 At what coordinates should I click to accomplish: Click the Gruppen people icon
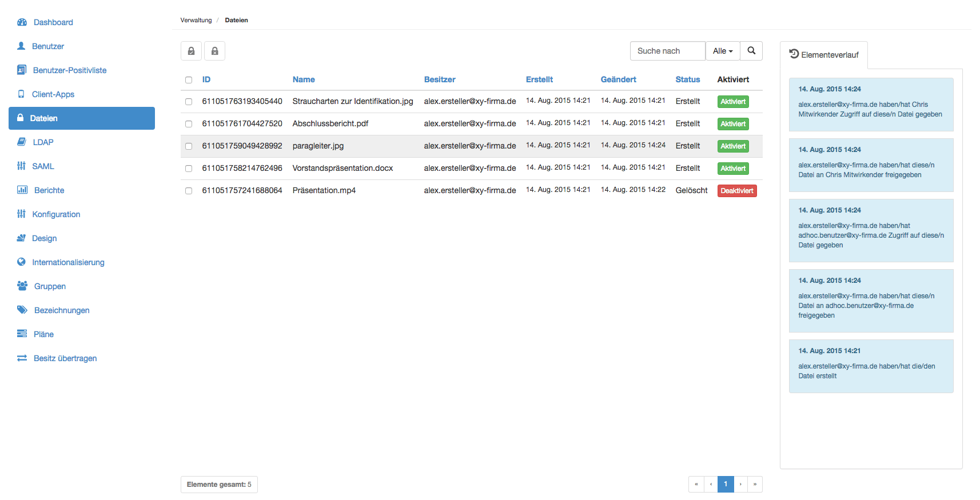click(x=22, y=286)
